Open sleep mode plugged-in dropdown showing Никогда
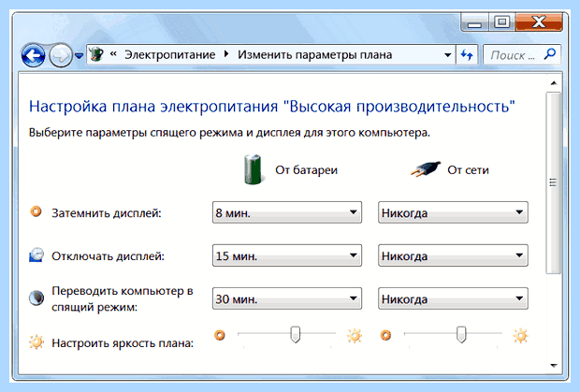Viewport: 580px width, 392px height. [x=453, y=298]
